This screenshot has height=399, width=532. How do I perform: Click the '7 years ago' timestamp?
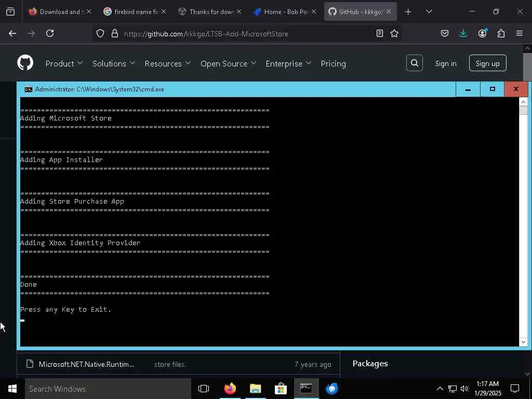pyautogui.click(x=313, y=364)
